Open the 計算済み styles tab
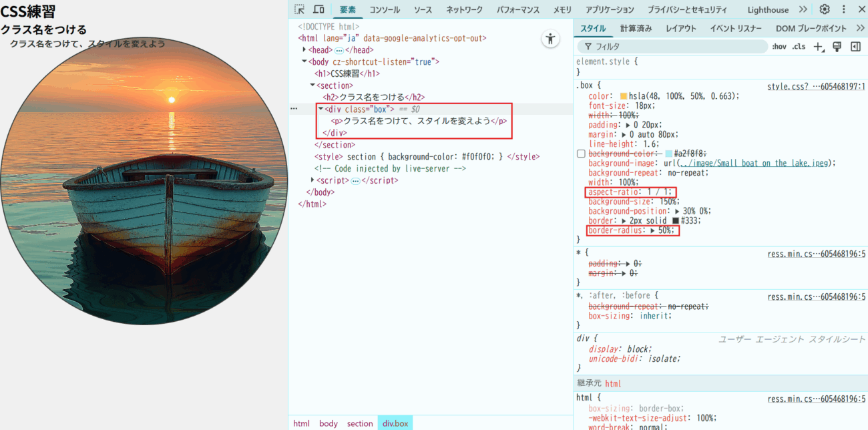 [x=636, y=29]
